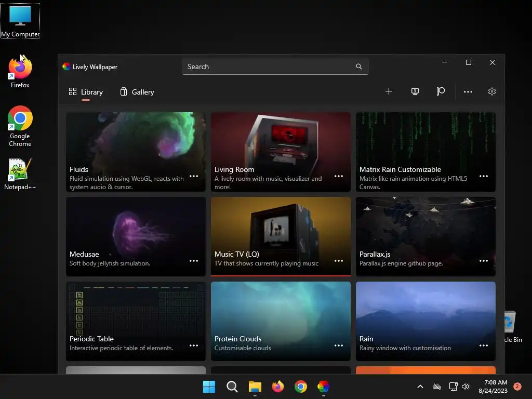Image resolution: width=532 pixels, height=399 pixels.
Task: Click the Google Chrome desktop shortcut
Action: coord(20,126)
